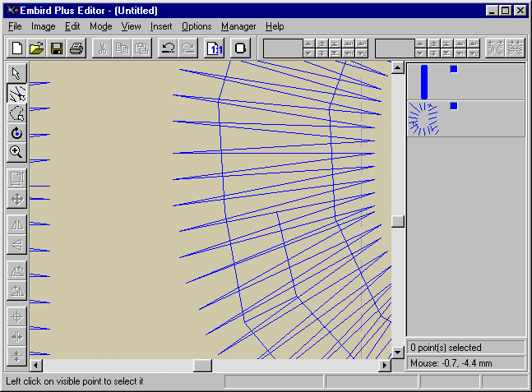Click the Paste clipboard icon

(x=141, y=48)
